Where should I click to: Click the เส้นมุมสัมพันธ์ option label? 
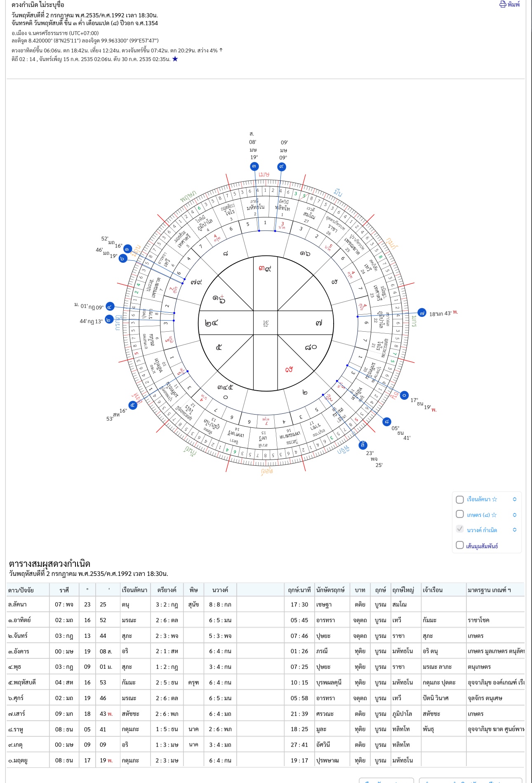pos(482,546)
